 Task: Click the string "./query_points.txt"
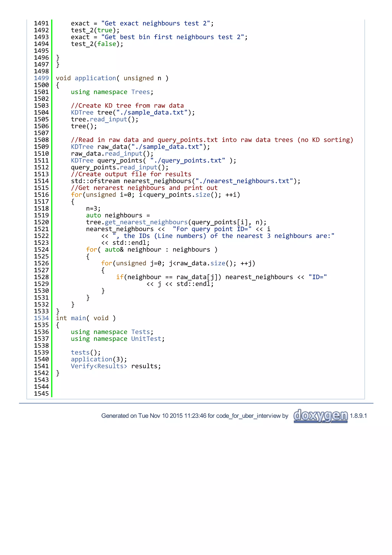(188, 160)
